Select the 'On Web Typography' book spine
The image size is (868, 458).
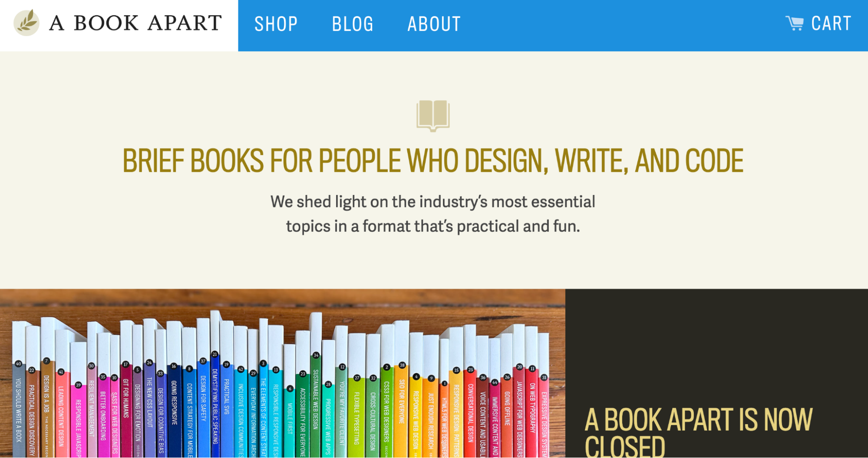532,408
